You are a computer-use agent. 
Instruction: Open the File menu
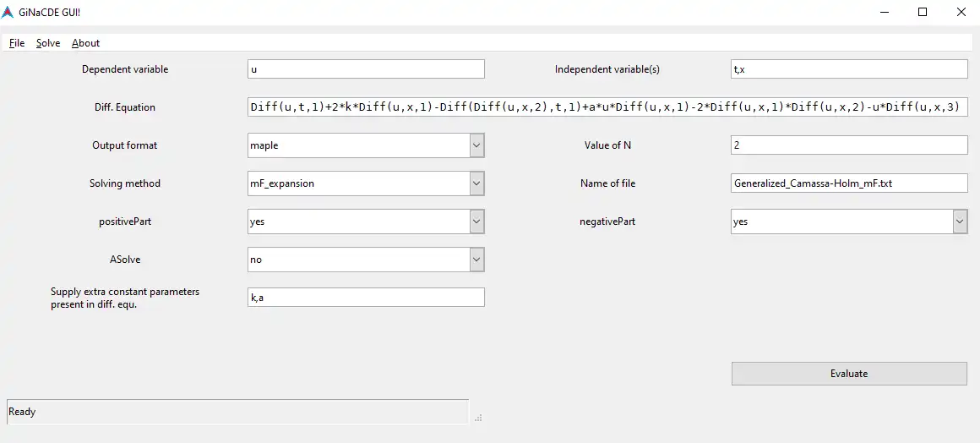[17, 43]
